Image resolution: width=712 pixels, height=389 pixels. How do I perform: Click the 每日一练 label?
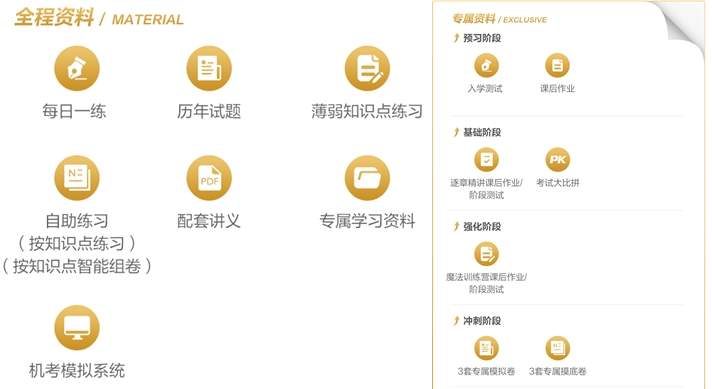pyautogui.click(x=74, y=111)
